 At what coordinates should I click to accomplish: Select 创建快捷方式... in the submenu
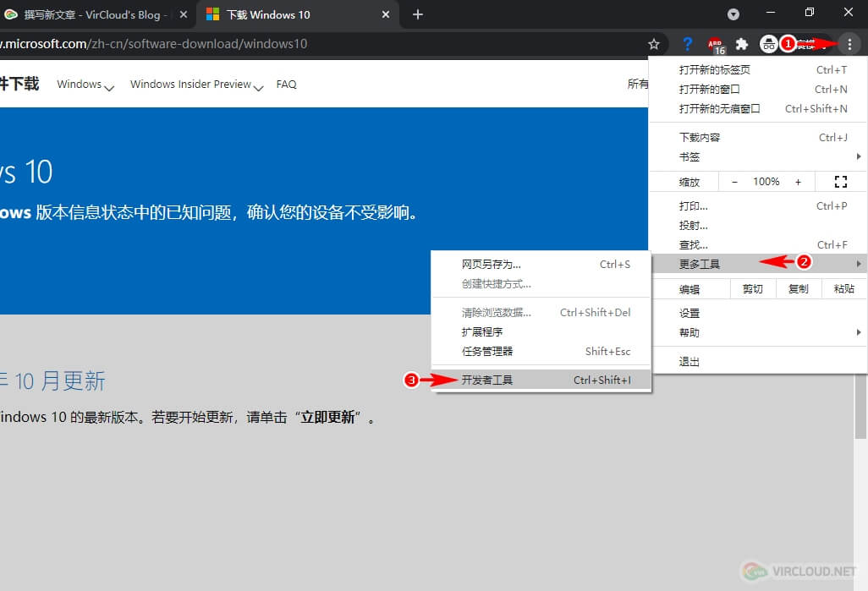[x=541, y=284]
